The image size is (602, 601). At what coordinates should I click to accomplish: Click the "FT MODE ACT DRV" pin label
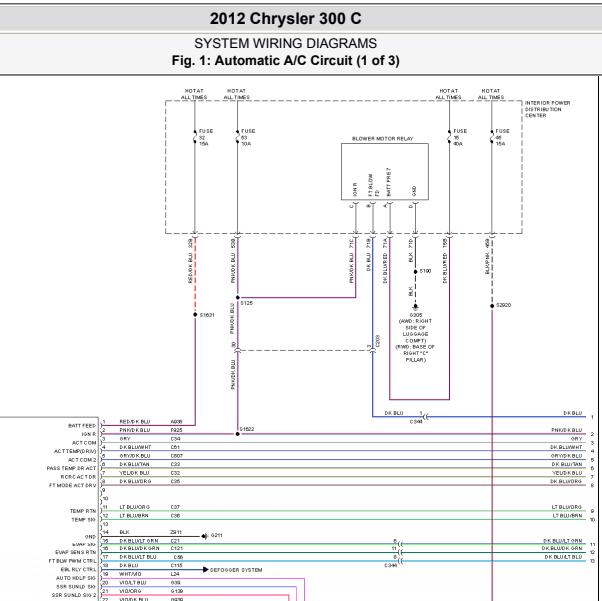click(x=72, y=485)
